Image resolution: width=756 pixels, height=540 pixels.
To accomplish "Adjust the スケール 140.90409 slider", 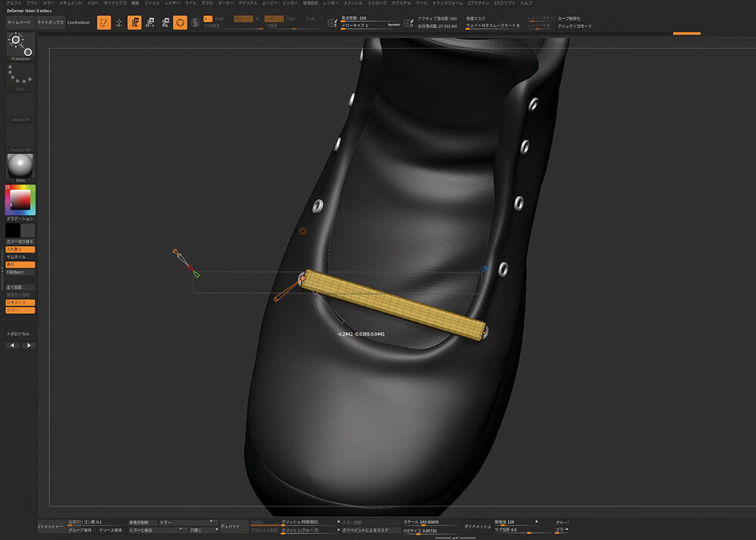I will [432, 523].
